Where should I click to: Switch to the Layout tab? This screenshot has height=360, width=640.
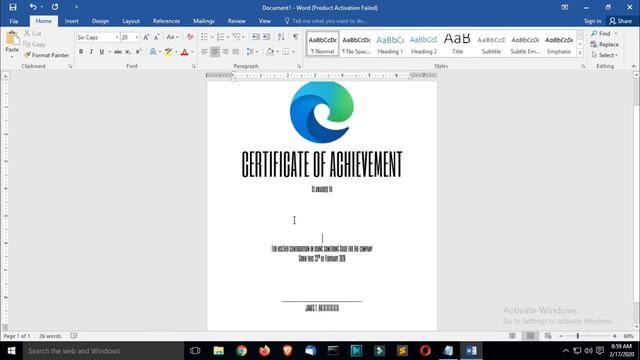(x=131, y=21)
